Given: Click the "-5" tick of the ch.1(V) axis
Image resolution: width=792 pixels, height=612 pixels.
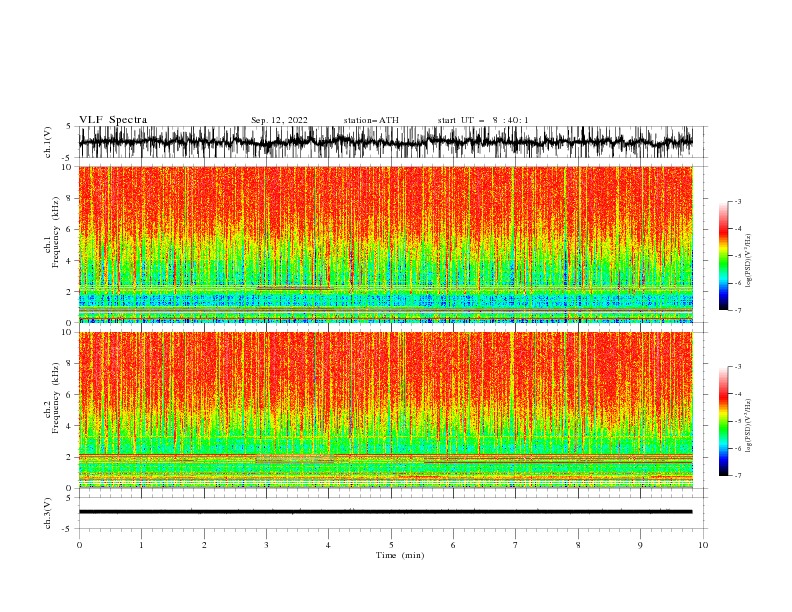Looking at the screenshot, I should pyautogui.click(x=68, y=158).
